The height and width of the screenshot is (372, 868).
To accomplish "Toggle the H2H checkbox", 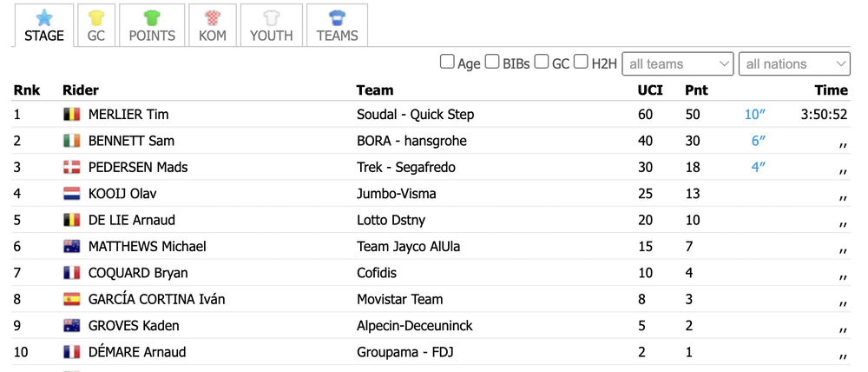I will (581, 62).
